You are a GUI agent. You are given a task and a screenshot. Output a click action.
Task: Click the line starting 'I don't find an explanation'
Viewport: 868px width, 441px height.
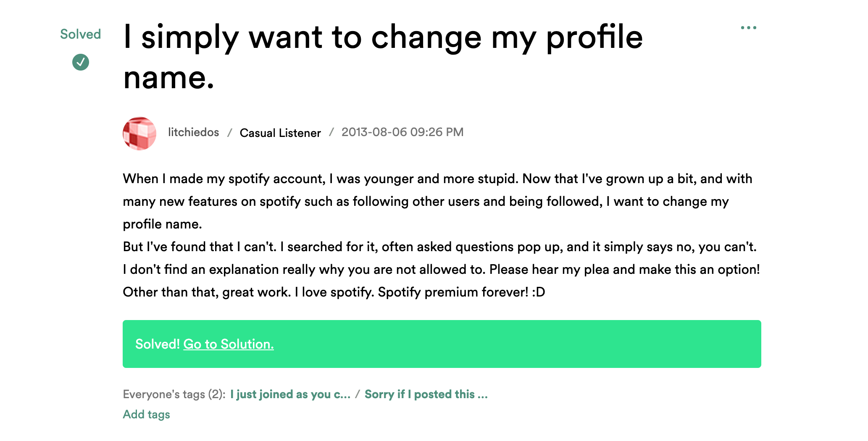point(441,270)
